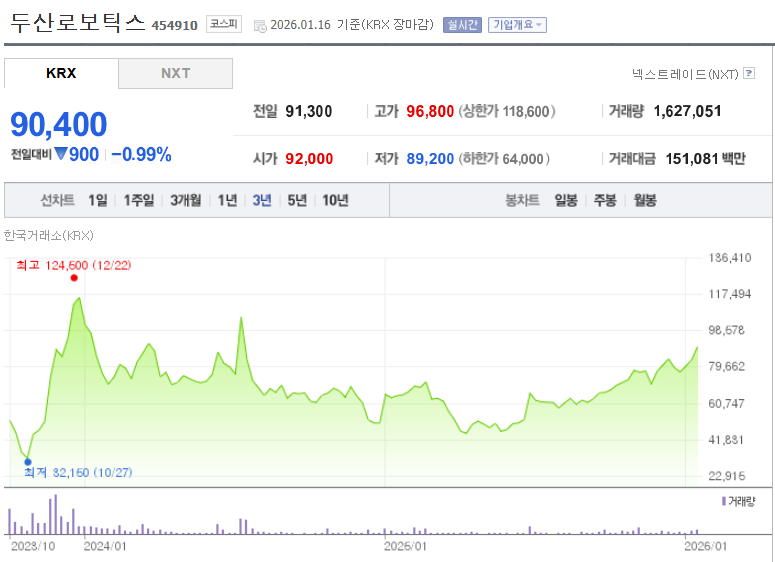Show the 월봉 candle chart
Image resolution: width=775 pixels, height=562 pixels.
(645, 200)
